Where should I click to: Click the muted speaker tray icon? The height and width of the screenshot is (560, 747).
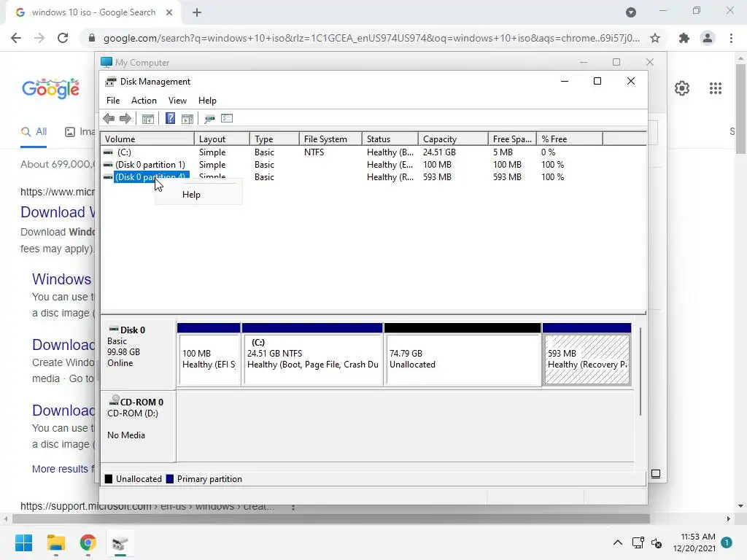pyautogui.click(x=657, y=542)
